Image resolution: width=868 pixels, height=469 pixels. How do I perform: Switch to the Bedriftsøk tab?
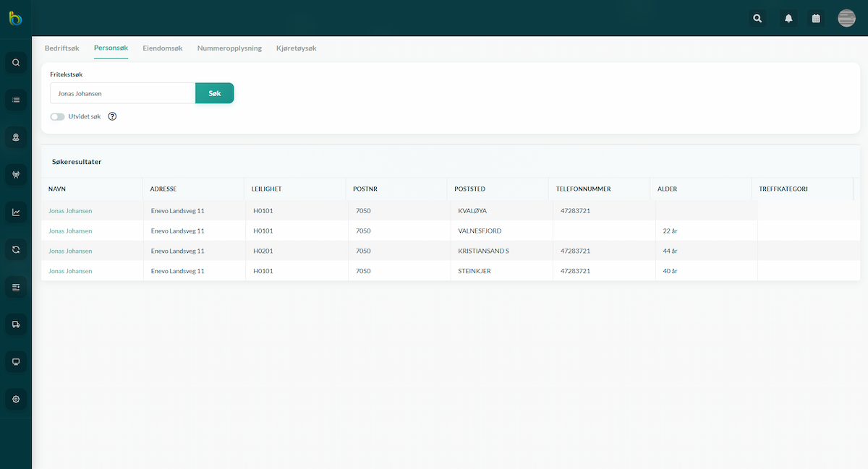(62, 48)
